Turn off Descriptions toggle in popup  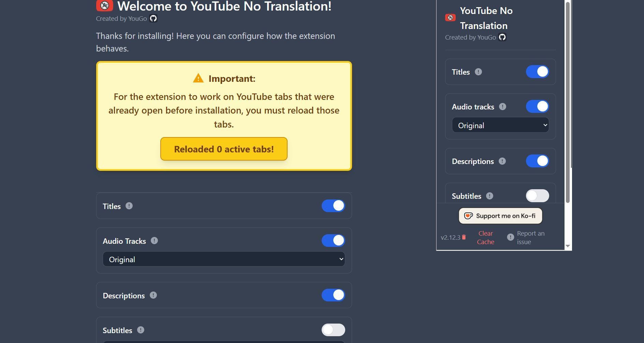point(537,161)
